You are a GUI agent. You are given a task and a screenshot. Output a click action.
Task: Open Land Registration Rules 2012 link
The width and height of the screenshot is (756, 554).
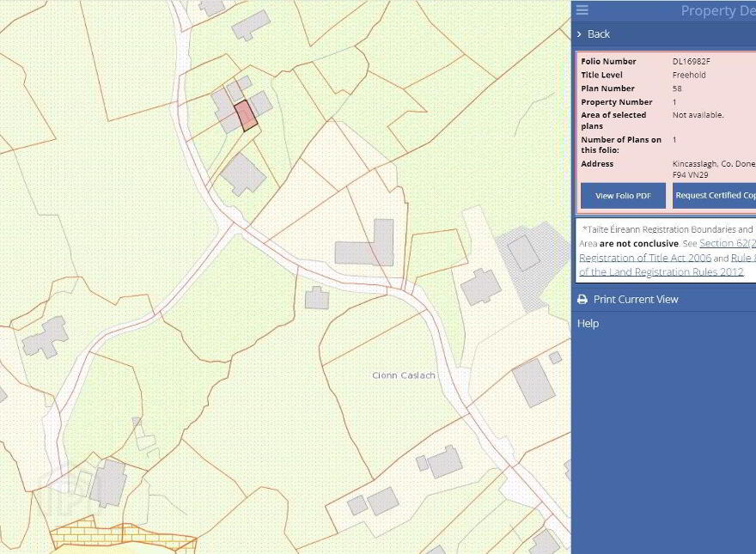661,272
